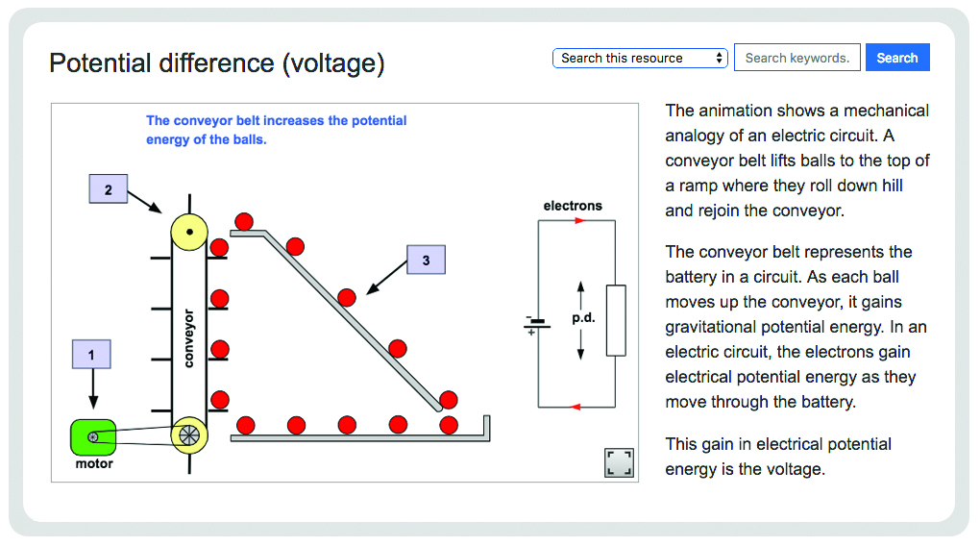Image resolution: width=980 pixels, height=546 pixels.
Task: Click the dropdown arrows on resource selector
Action: [720, 59]
